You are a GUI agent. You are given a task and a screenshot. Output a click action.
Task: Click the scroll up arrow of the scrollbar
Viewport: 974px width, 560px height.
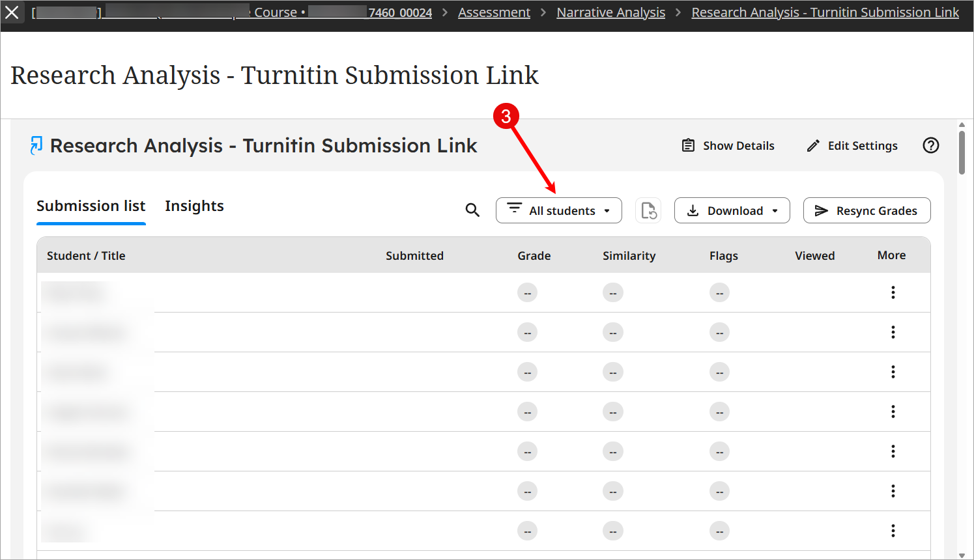pos(962,125)
